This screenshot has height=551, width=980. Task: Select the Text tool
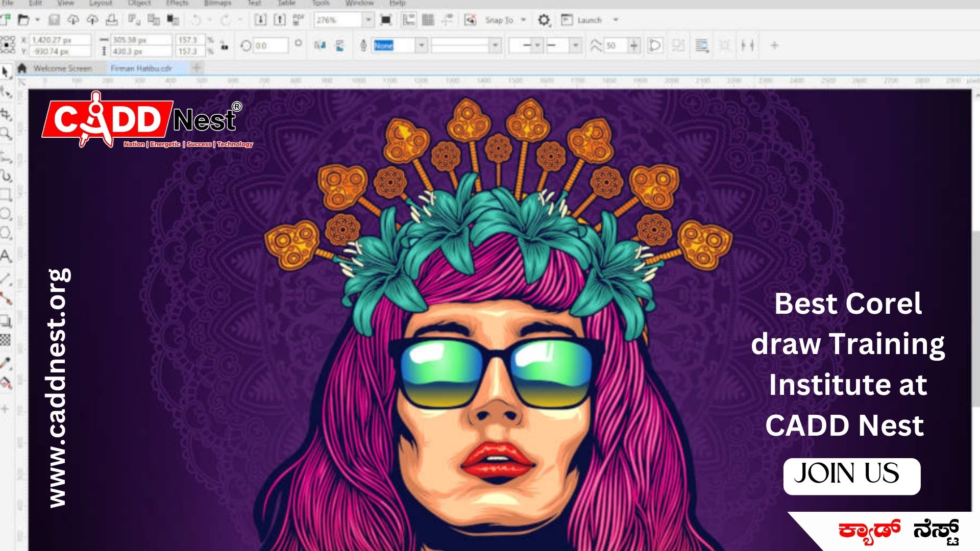6,256
